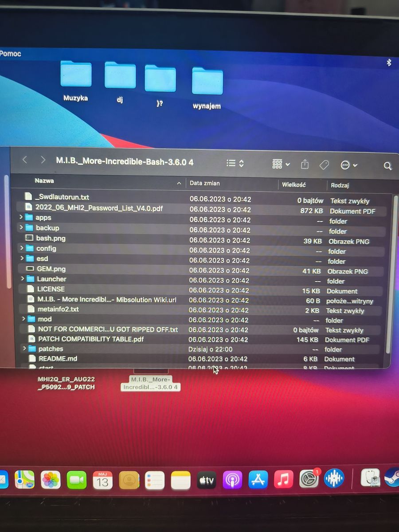Select the README.md file
This screenshot has height=532, width=399.
58,359
